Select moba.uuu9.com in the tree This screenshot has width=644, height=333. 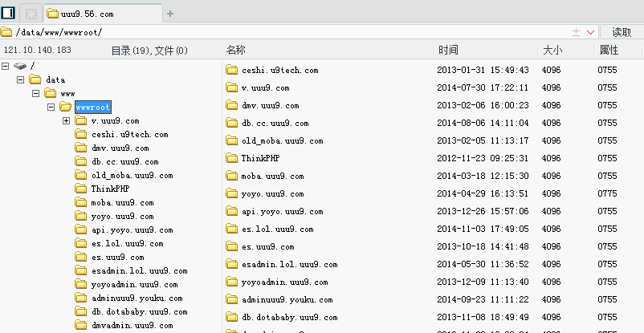122,202
